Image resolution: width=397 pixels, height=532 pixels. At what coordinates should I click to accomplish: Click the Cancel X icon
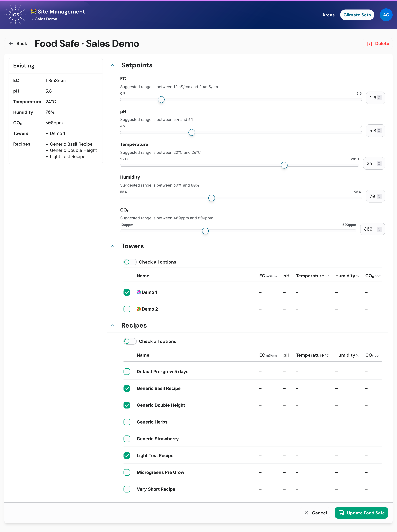pos(306,513)
